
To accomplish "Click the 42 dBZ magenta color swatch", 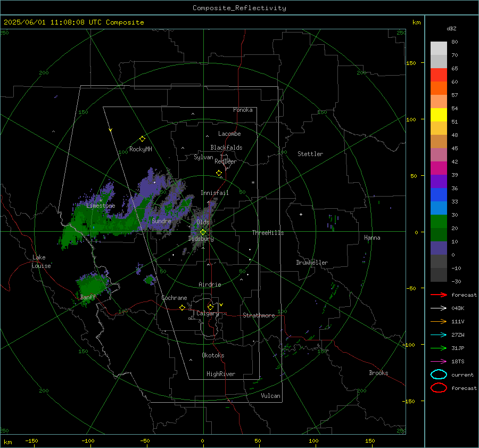I will [x=439, y=168].
